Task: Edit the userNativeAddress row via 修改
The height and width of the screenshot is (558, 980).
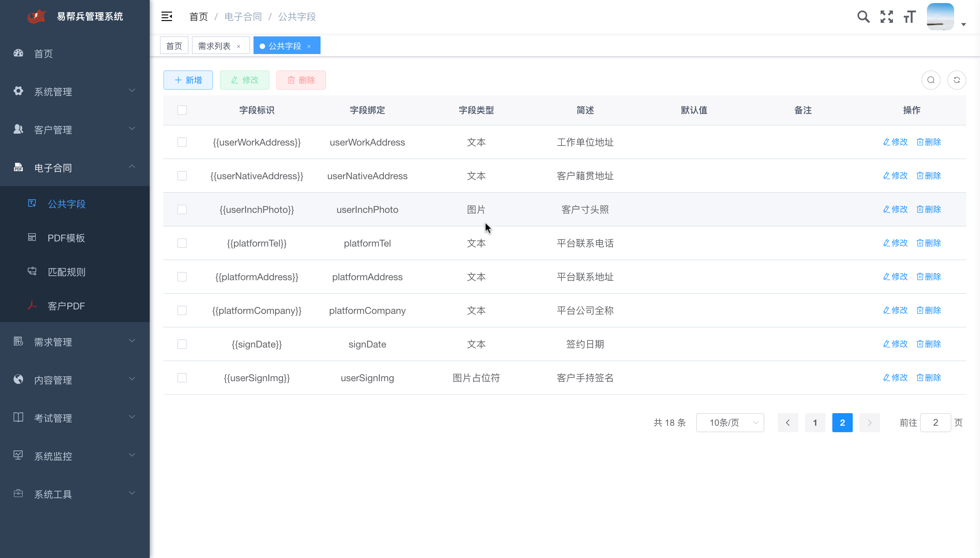Action: pyautogui.click(x=895, y=176)
